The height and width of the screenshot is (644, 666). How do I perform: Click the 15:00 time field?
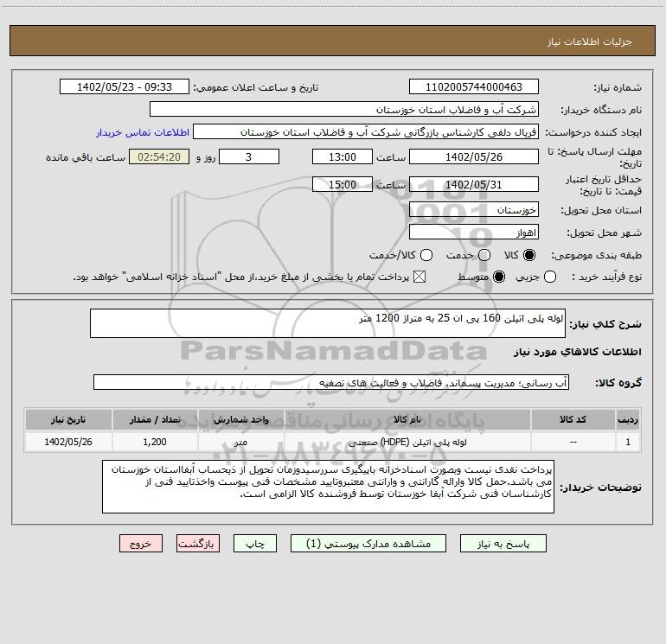click(343, 184)
